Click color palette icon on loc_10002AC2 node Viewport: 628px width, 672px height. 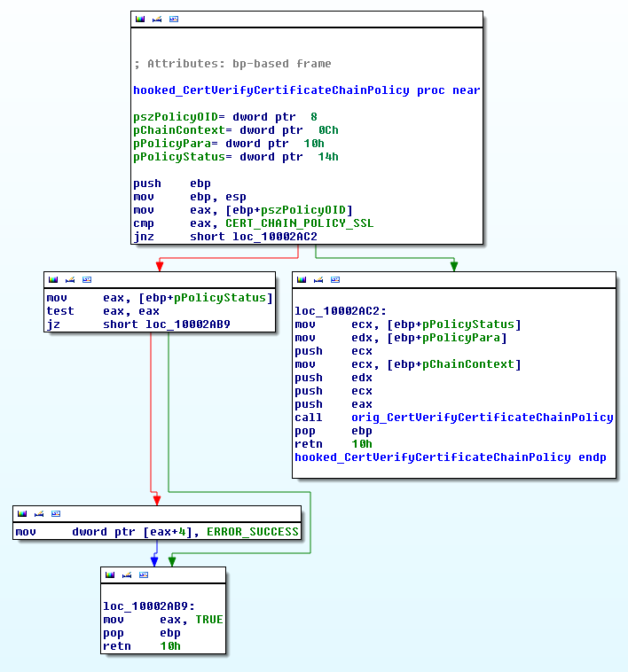(x=302, y=280)
